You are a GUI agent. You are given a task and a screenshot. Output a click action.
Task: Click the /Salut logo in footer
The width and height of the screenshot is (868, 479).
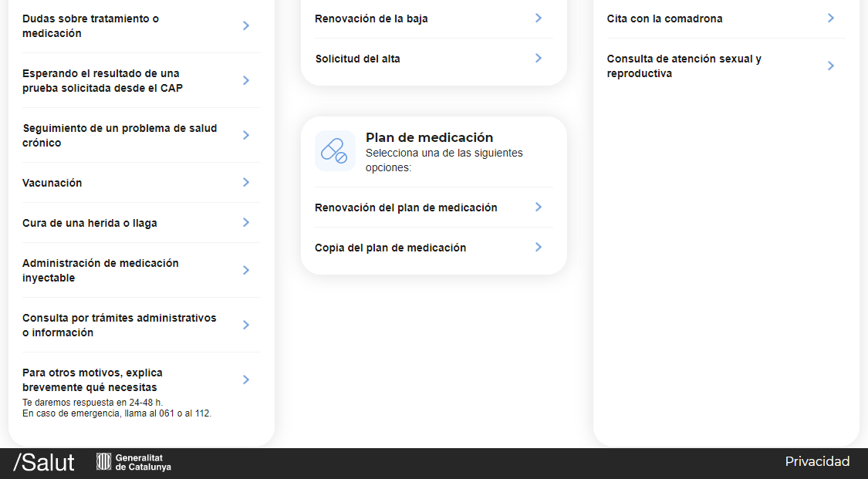(x=44, y=462)
